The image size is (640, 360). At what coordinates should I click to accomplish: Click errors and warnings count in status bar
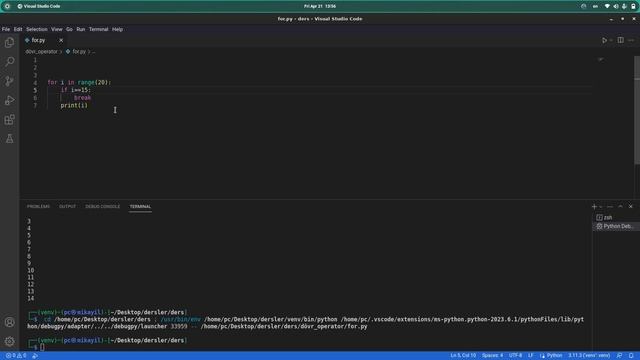coord(16,356)
